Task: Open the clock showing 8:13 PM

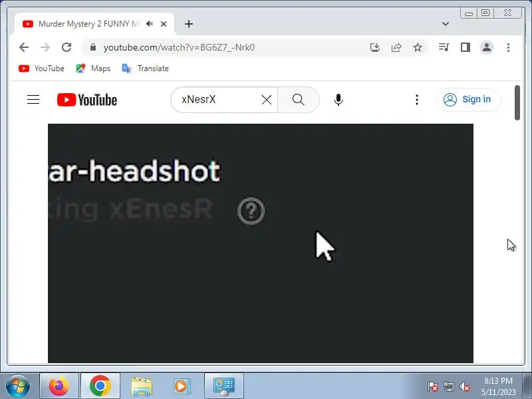Action: pyautogui.click(x=498, y=386)
